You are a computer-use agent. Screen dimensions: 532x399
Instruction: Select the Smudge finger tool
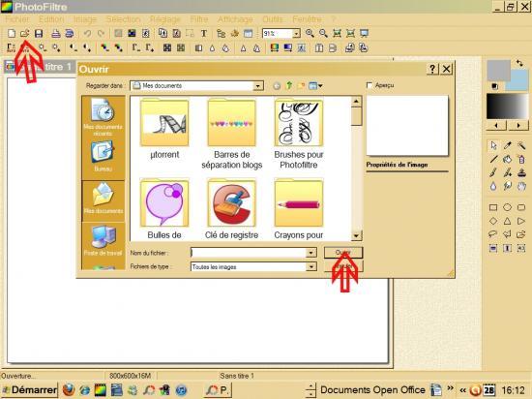[x=507, y=186]
